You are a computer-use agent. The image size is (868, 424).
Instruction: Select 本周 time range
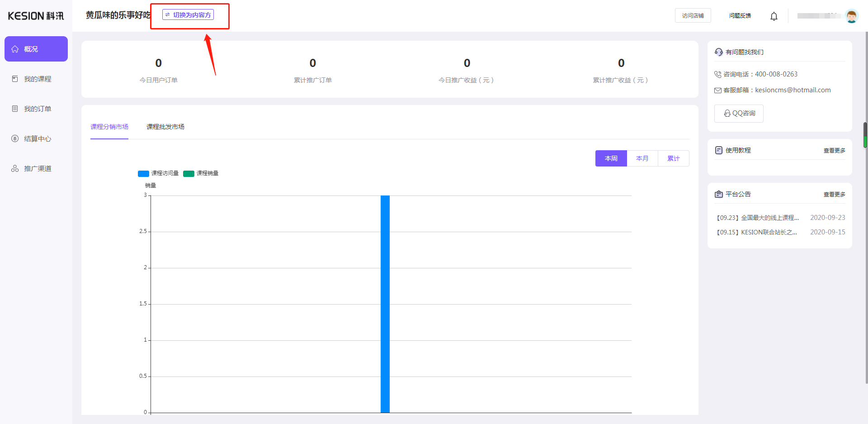(x=611, y=158)
